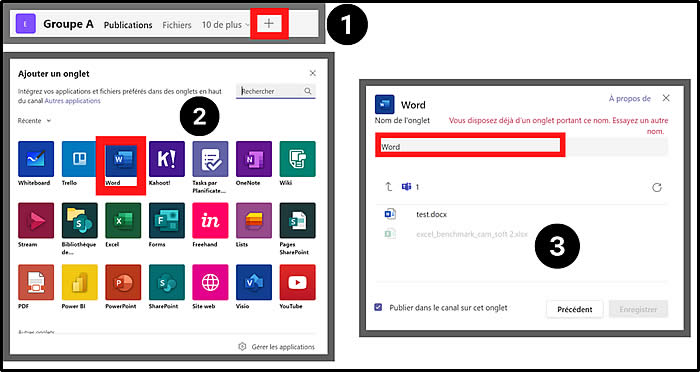Close the Word tab dialog
This screenshot has width=700, height=372.
pos(666,98)
